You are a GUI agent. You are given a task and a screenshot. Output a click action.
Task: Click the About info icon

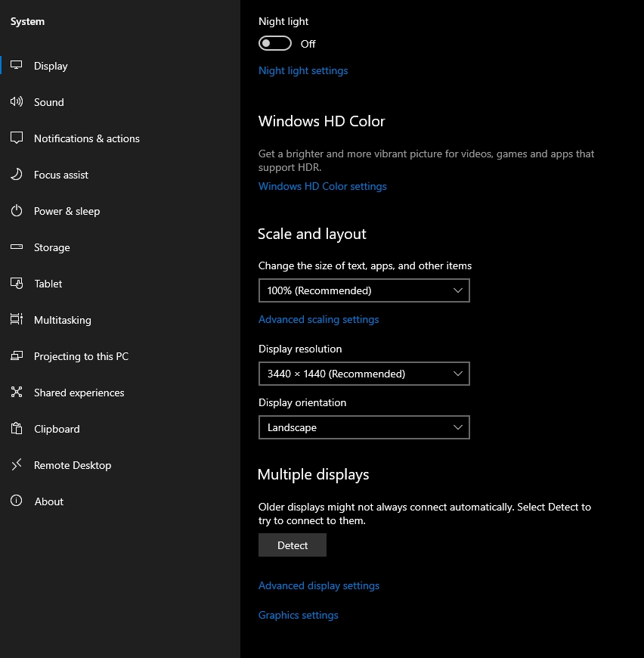[x=17, y=501]
